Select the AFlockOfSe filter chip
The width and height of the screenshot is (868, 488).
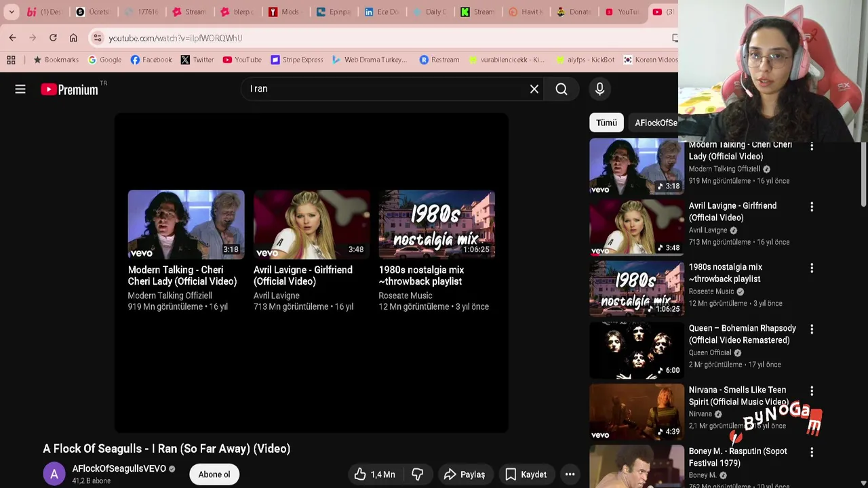click(655, 123)
